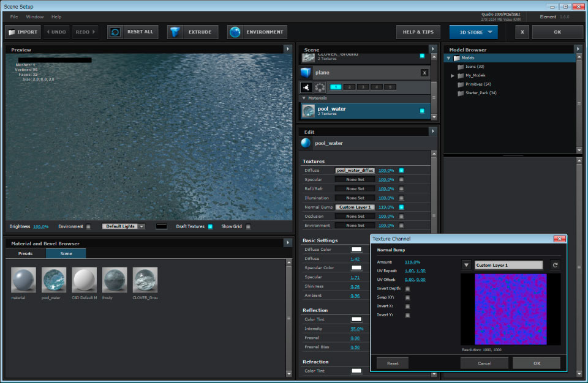Viewport: 588px width, 383px height.
Task: Click the plane object cube icon
Action: tap(306, 73)
